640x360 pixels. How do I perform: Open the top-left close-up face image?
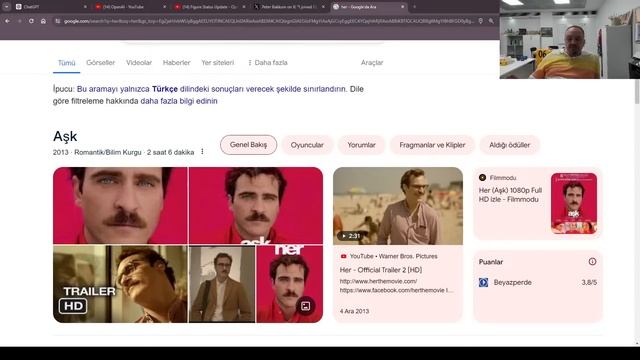click(120, 205)
